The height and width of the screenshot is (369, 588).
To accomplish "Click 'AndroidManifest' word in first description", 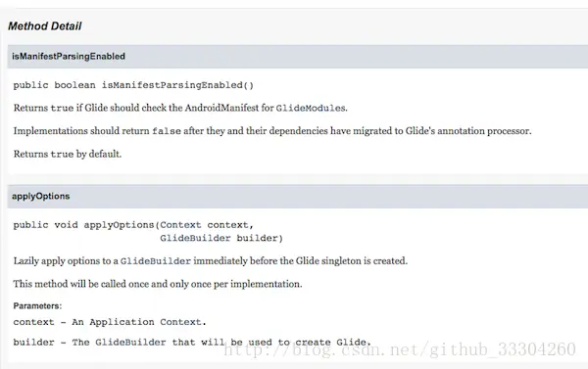I will point(221,108).
